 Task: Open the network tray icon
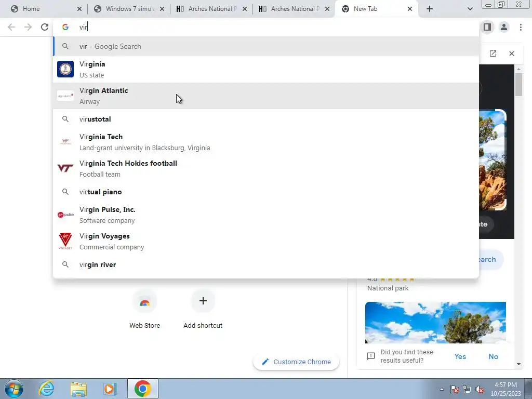coord(467,390)
